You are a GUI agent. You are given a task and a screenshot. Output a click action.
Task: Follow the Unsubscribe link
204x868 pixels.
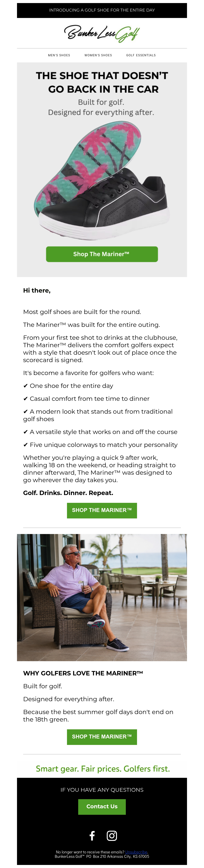click(136, 852)
